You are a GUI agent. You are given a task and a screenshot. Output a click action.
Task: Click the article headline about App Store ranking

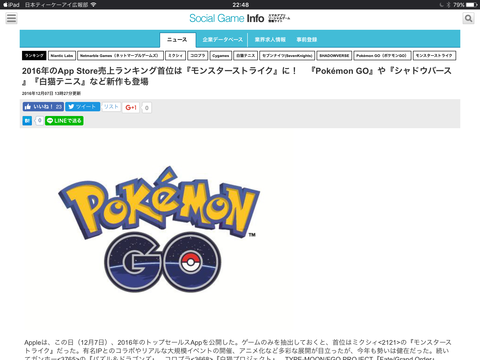[237, 76]
